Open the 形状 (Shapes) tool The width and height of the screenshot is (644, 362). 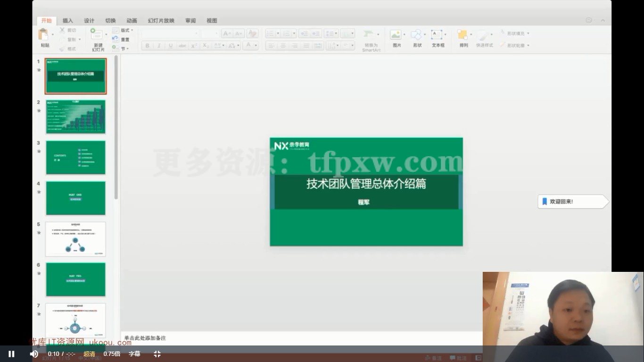point(417,37)
